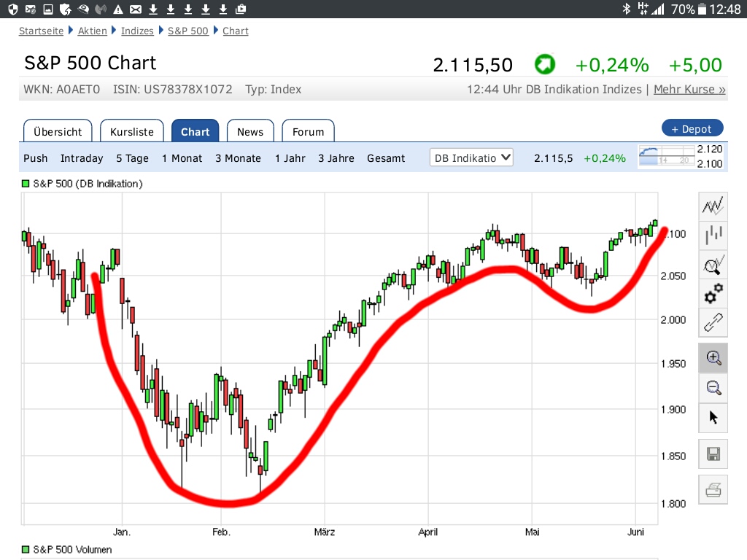747x560 pixels.
Task: Open the News tab
Action: point(249,131)
